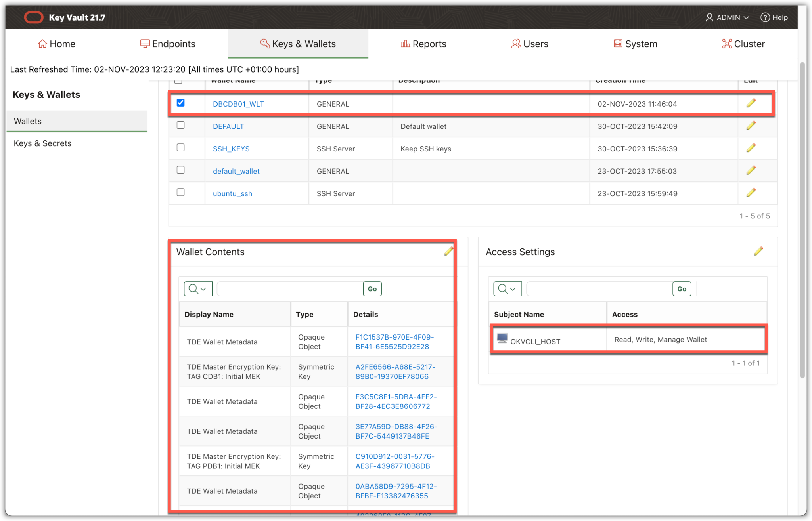This screenshot has height=521, width=812.
Task: Expand Wallet Contents search column dropdown
Action: click(x=198, y=289)
